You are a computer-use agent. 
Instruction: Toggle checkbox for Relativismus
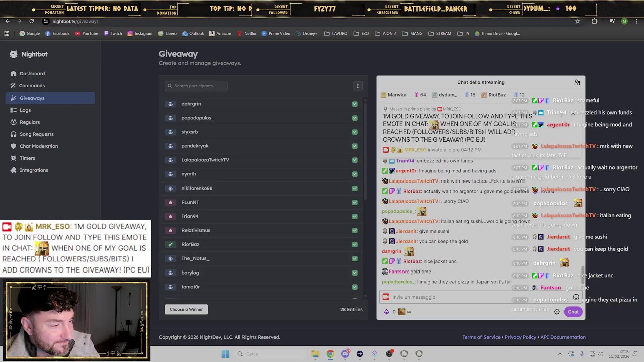coord(355,230)
